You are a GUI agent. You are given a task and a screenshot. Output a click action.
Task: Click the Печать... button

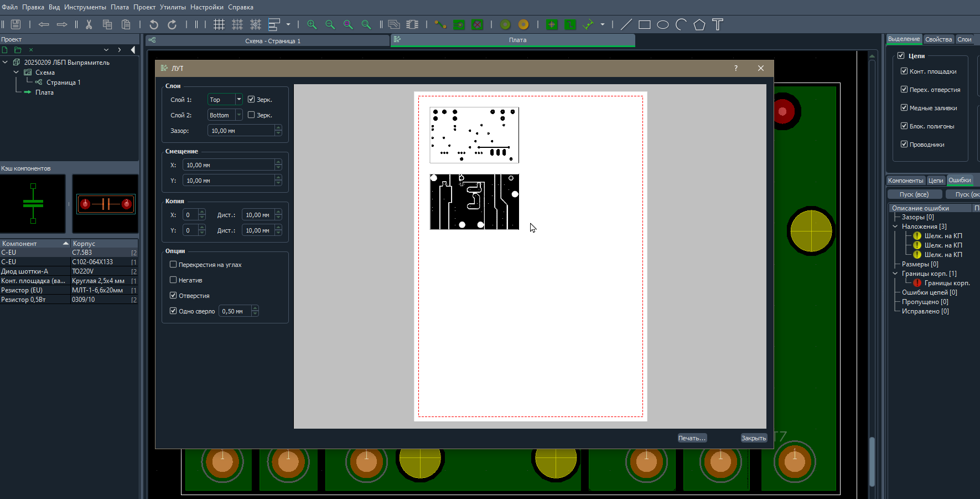[x=692, y=438]
